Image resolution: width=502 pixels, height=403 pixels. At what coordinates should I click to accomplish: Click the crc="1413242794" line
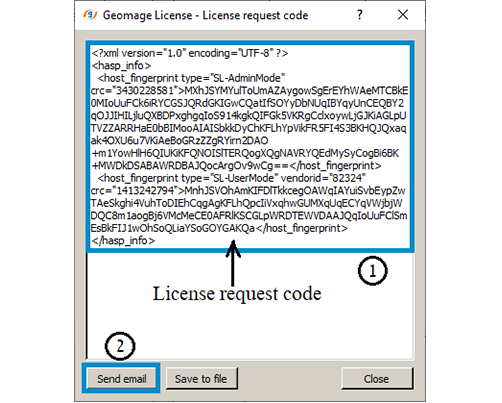(248, 190)
